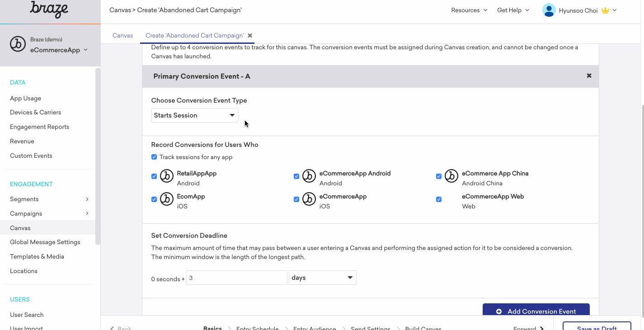Go to the Send Settings step

click(371, 328)
